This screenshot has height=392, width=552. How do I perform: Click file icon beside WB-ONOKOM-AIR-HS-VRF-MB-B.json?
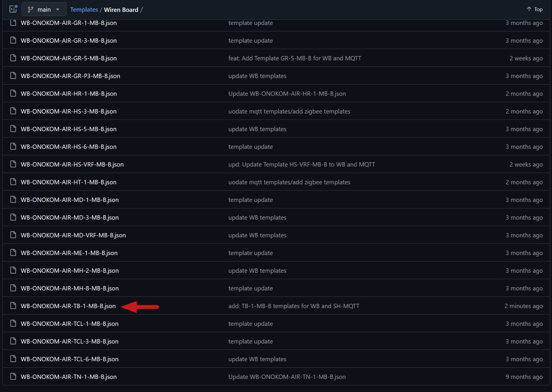coord(13,164)
